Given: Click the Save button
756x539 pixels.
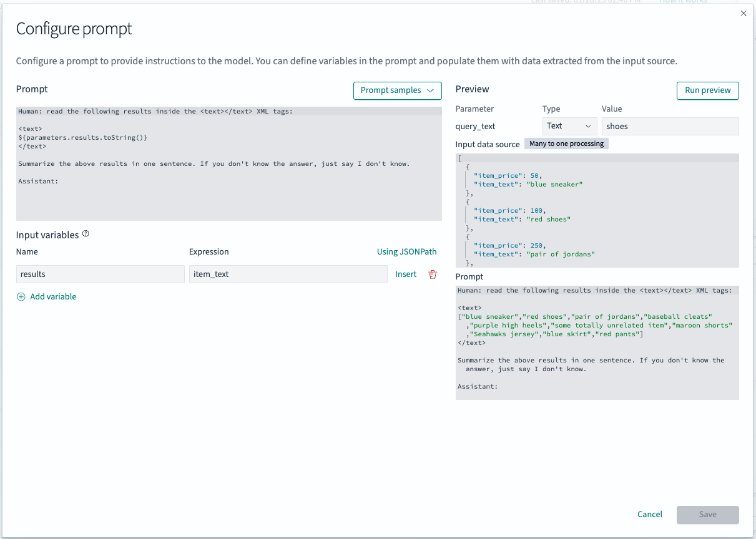Looking at the screenshot, I should (707, 515).
